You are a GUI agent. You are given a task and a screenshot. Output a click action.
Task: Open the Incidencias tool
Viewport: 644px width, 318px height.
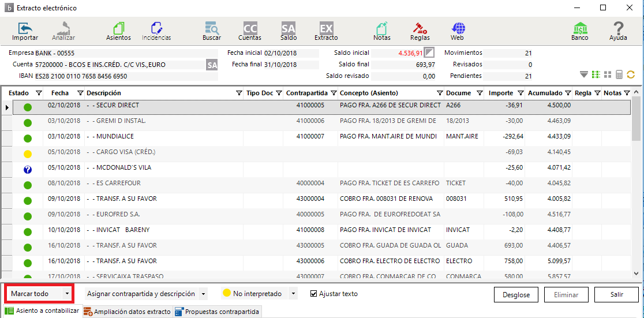[156, 32]
